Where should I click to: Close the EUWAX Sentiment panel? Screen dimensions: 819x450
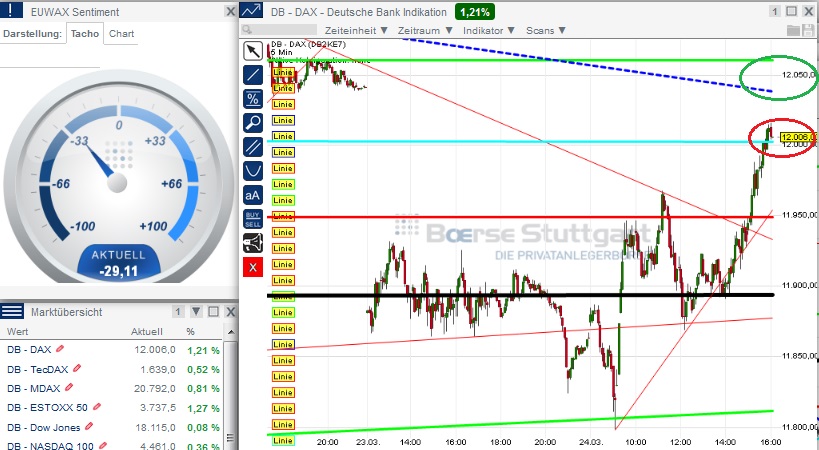[230, 11]
